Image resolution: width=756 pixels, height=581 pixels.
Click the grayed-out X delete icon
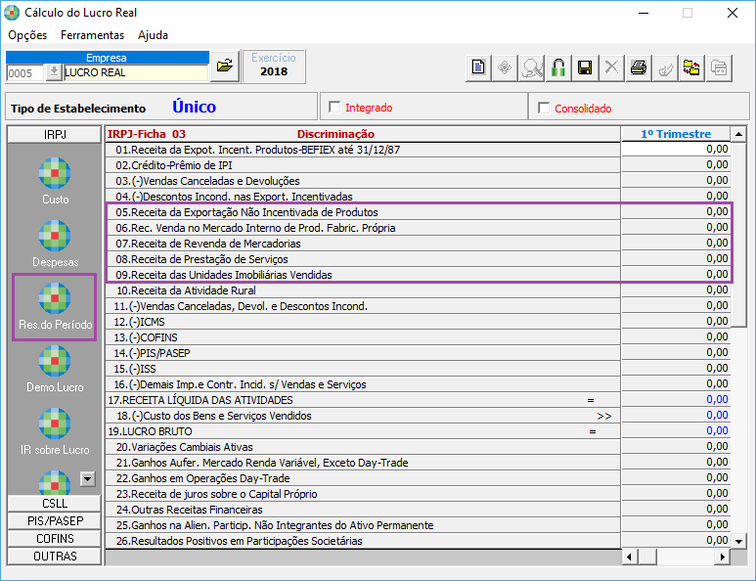[611, 67]
